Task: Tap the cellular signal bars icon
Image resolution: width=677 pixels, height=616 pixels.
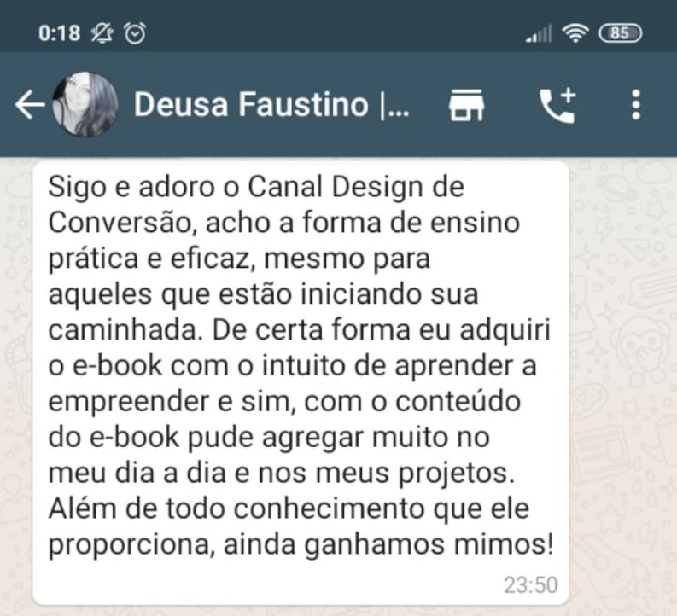Action: tap(539, 33)
